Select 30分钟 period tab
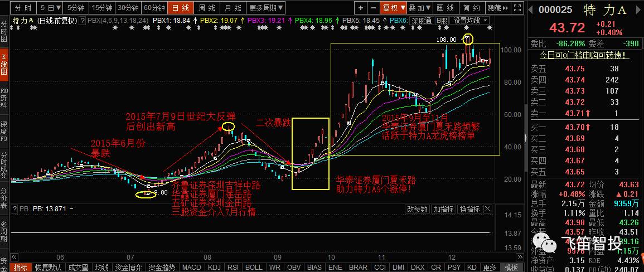Screen dimensions: 644x272 (x=128, y=8)
